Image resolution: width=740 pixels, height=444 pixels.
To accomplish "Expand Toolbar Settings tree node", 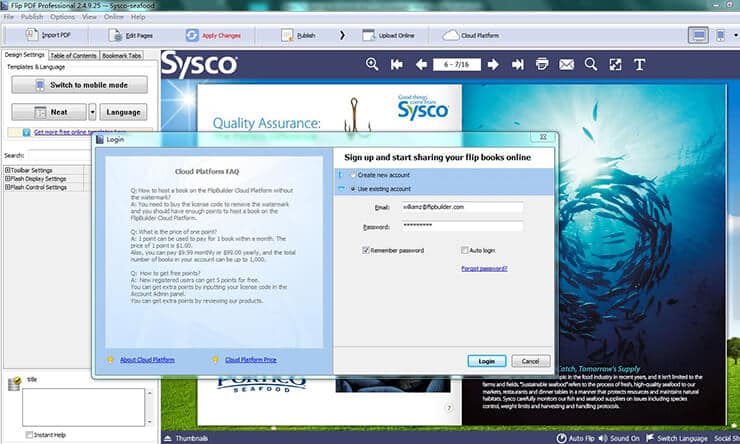I will 8,170.
